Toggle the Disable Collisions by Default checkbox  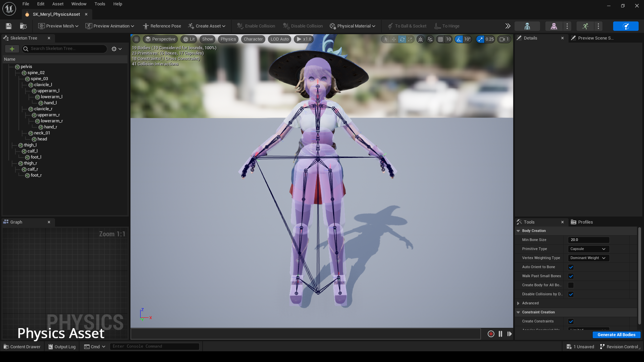571,294
